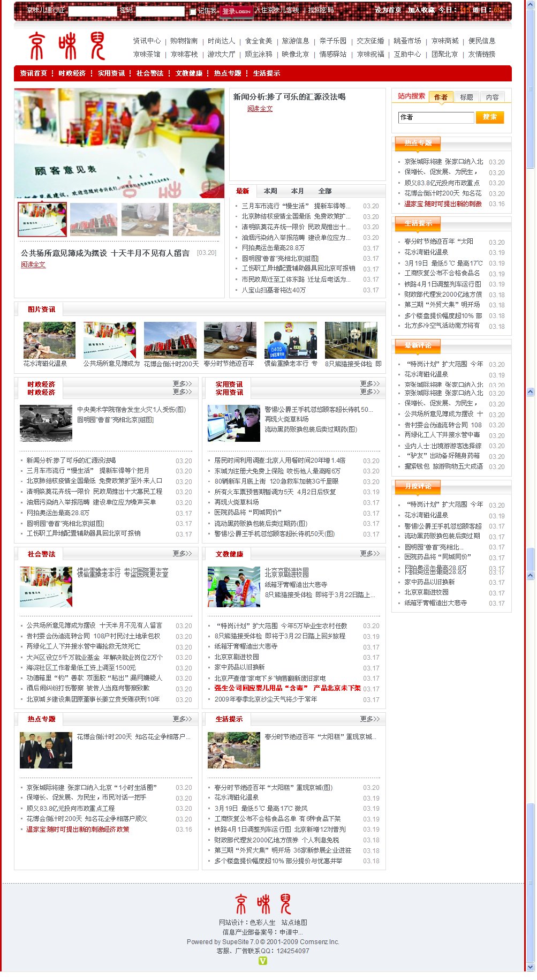Select 时政经济 in the red navigation bar
The height and width of the screenshot is (980, 537).
click(72, 73)
